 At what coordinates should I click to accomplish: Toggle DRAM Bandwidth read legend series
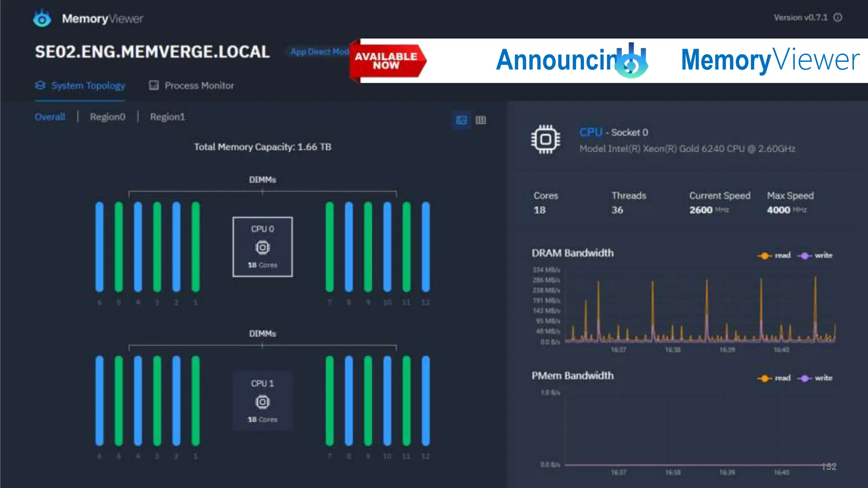[x=774, y=255]
